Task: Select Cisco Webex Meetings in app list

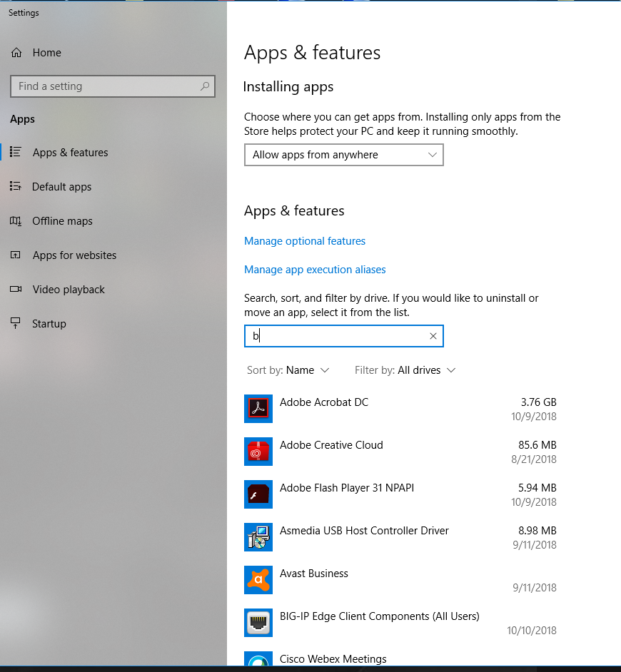Action: 333,658
